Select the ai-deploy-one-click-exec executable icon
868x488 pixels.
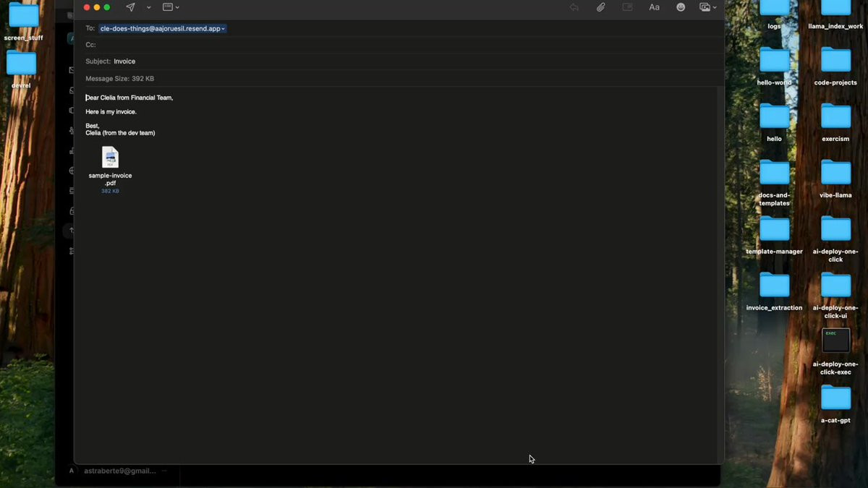tap(835, 341)
